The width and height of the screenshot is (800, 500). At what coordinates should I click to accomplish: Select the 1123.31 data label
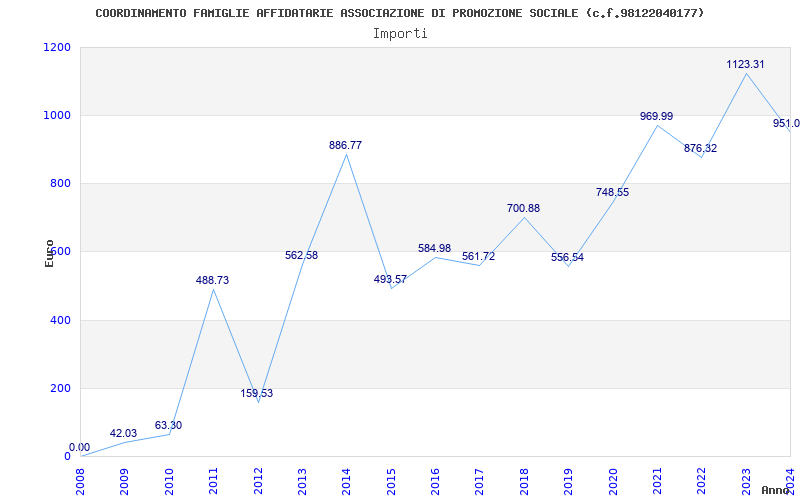pos(745,64)
